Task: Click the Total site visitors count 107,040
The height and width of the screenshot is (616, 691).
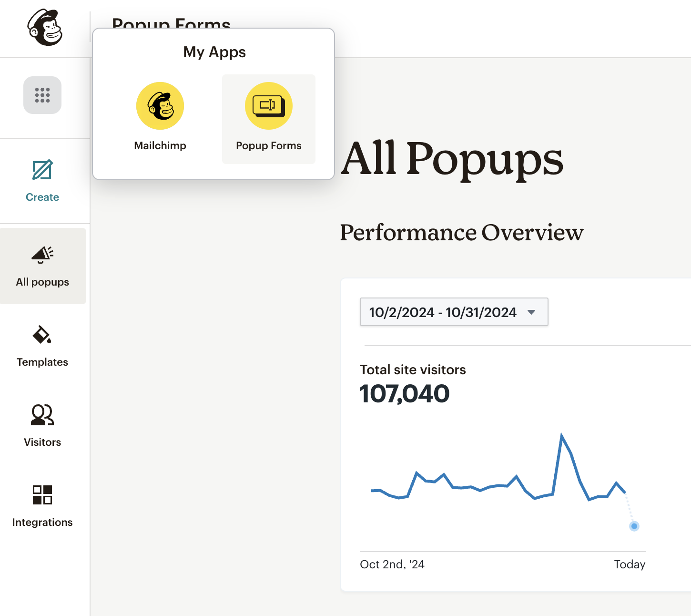Action: click(x=405, y=394)
